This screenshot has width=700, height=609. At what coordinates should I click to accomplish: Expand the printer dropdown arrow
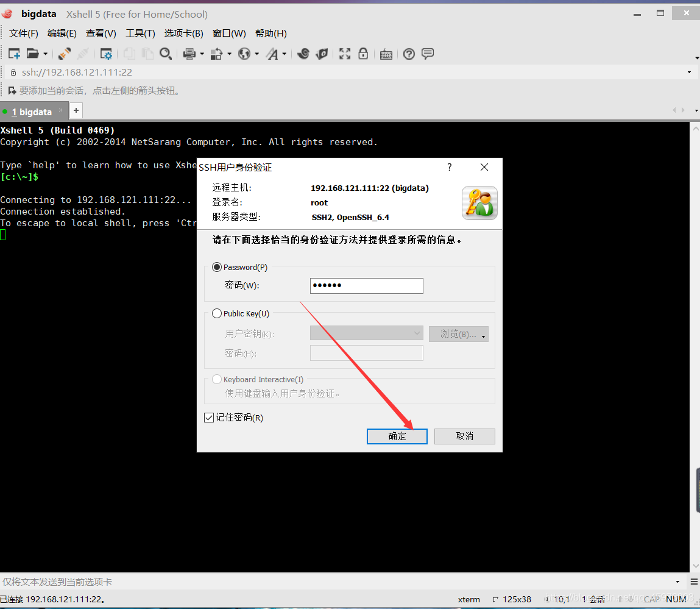[202, 54]
